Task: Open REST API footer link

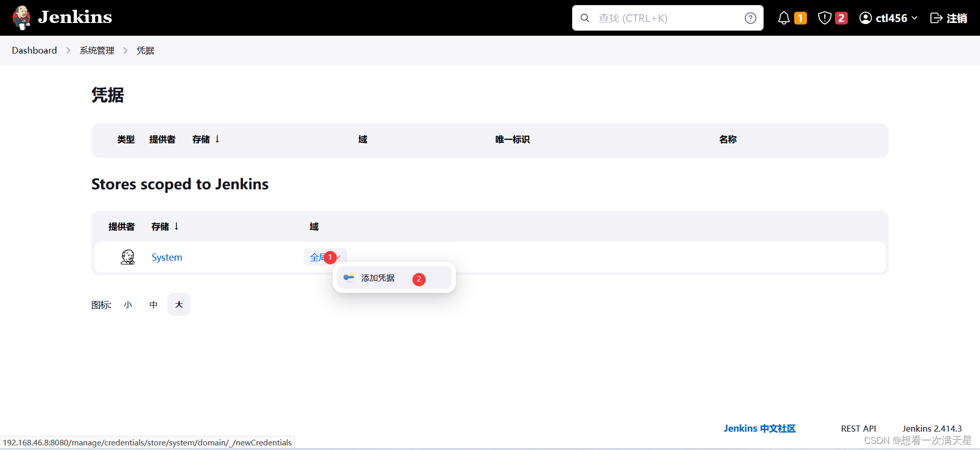Action: click(x=859, y=429)
